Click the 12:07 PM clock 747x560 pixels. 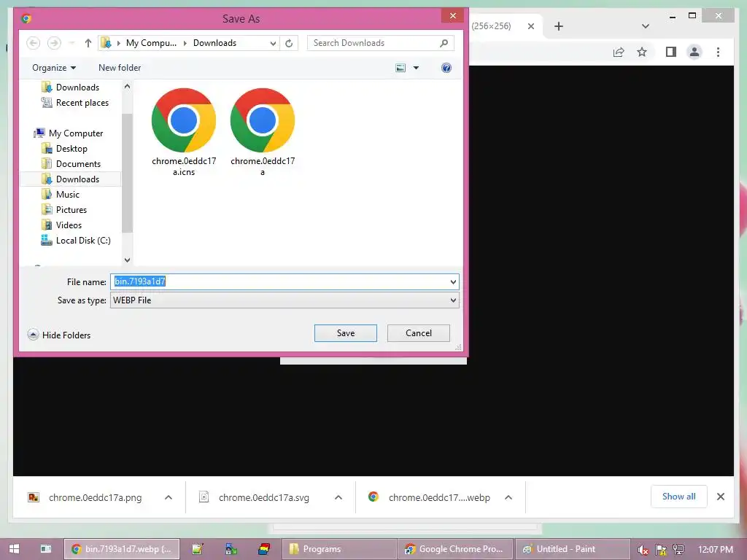click(x=715, y=550)
